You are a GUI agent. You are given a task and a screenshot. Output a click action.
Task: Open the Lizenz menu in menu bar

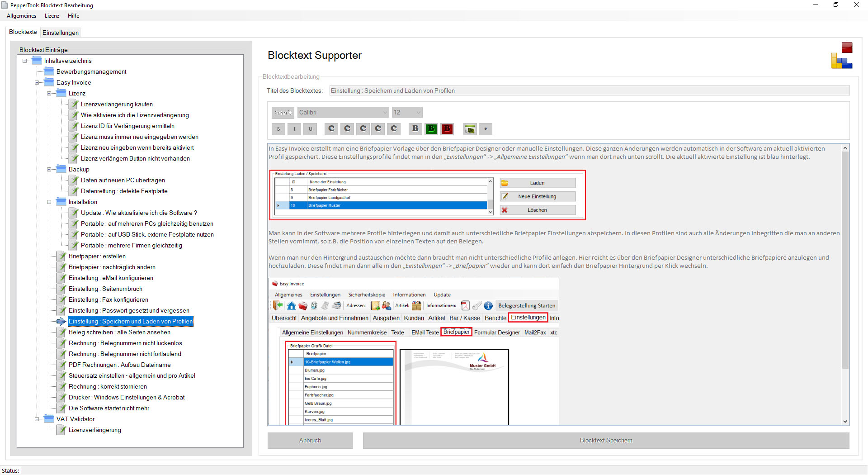point(52,16)
